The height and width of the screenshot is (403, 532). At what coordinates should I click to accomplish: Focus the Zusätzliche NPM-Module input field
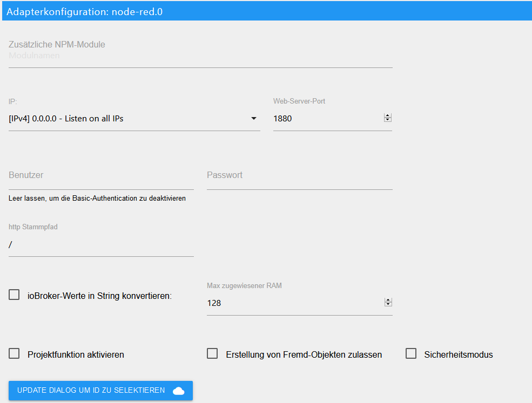(200, 56)
